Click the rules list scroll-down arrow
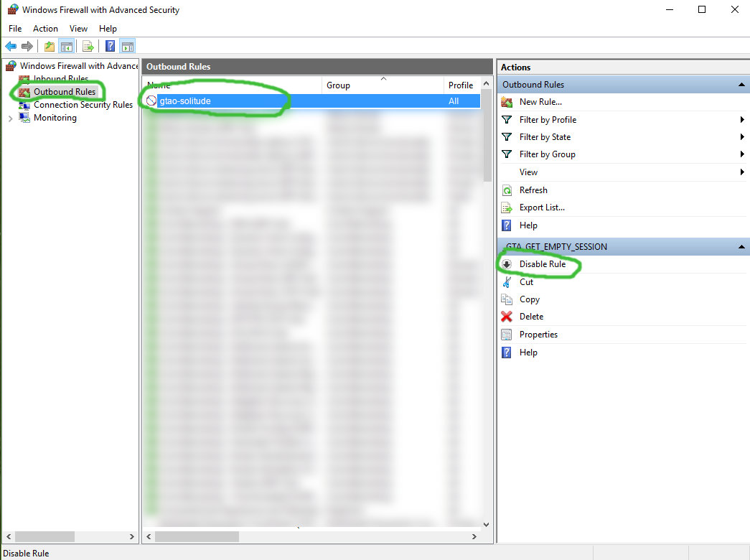Image resolution: width=750 pixels, height=560 pixels. pos(487,525)
